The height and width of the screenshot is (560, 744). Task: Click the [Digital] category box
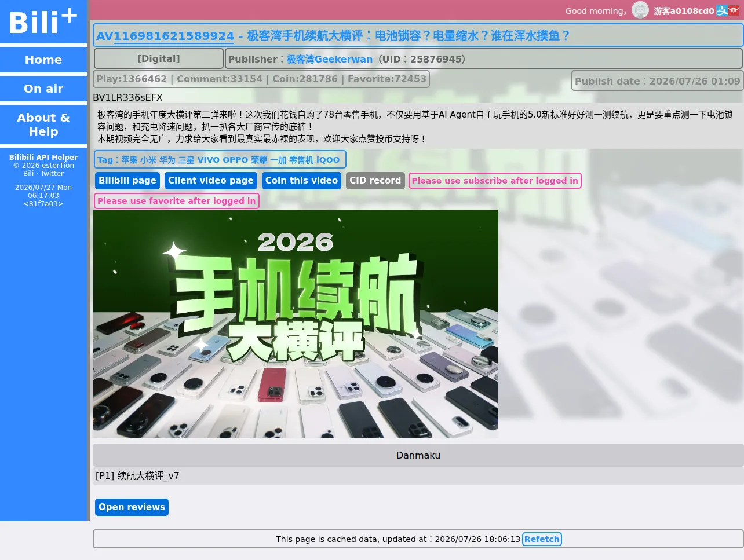click(159, 58)
